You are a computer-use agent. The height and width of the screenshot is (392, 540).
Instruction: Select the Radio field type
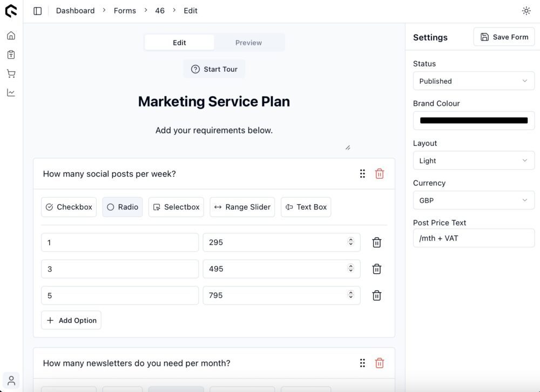pos(123,207)
